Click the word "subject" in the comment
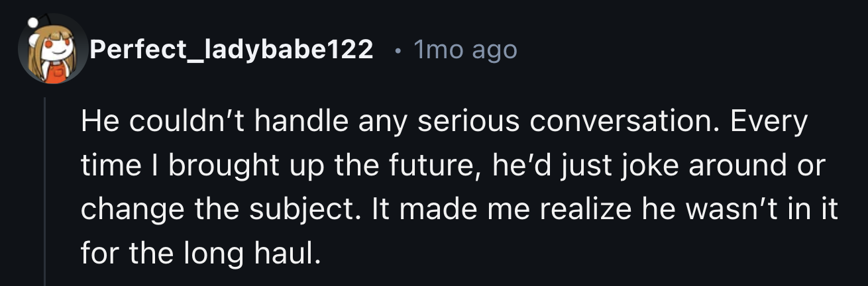Viewport: 868px width, 286px height. (307, 210)
